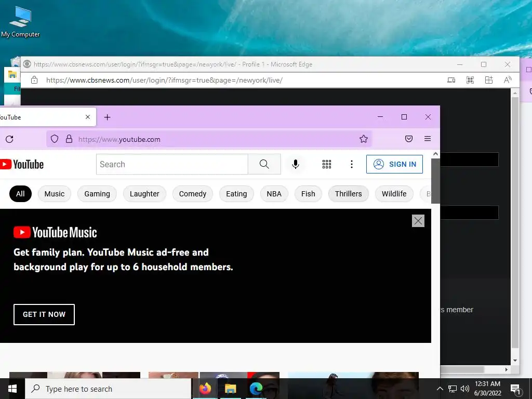Close the YouTube tab in Firefox
The width and height of the screenshot is (532, 399).
point(88,117)
